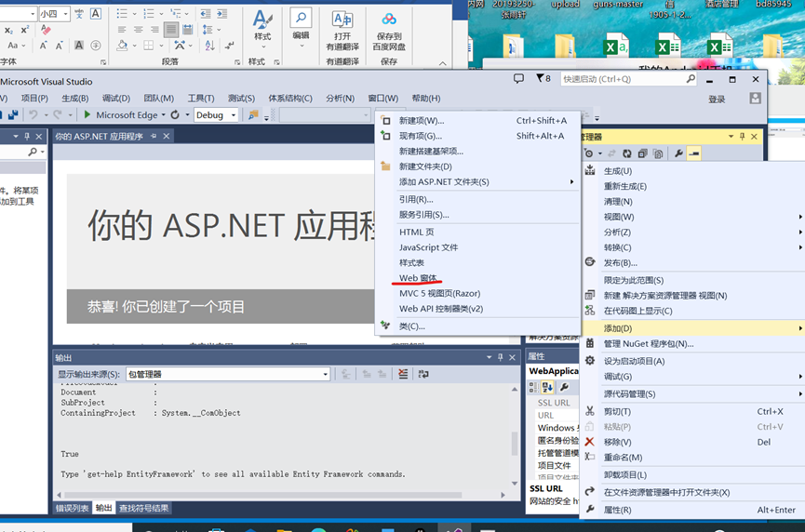Choose 设为启动项目(A) from context menu
This screenshot has height=532, width=805.
click(x=693, y=361)
